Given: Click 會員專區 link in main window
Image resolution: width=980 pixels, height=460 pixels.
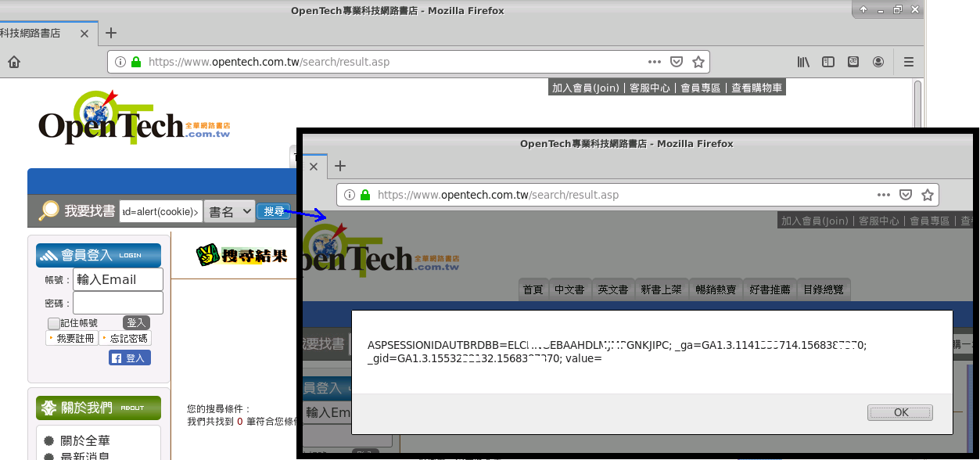Looking at the screenshot, I should tap(700, 88).
